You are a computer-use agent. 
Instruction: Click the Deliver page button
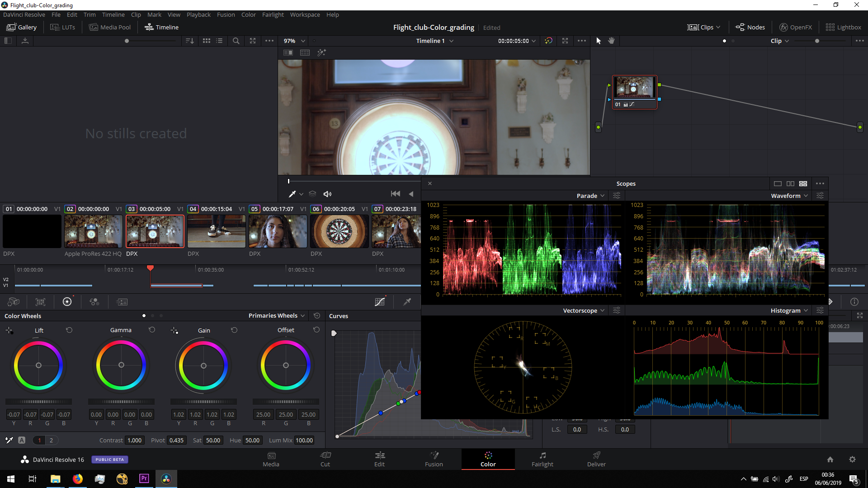(x=596, y=459)
